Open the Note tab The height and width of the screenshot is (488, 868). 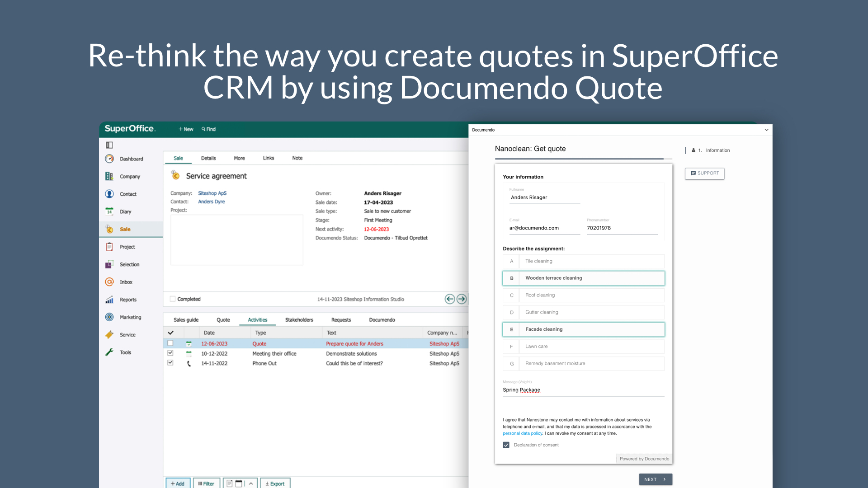(297, 158)
